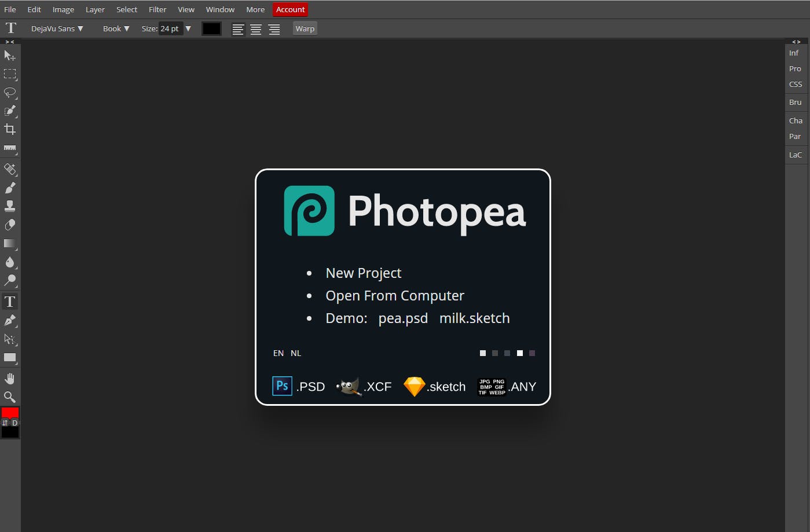Select the Rectangle shape tool
The image size is (810, 532).
click(10, 358)
